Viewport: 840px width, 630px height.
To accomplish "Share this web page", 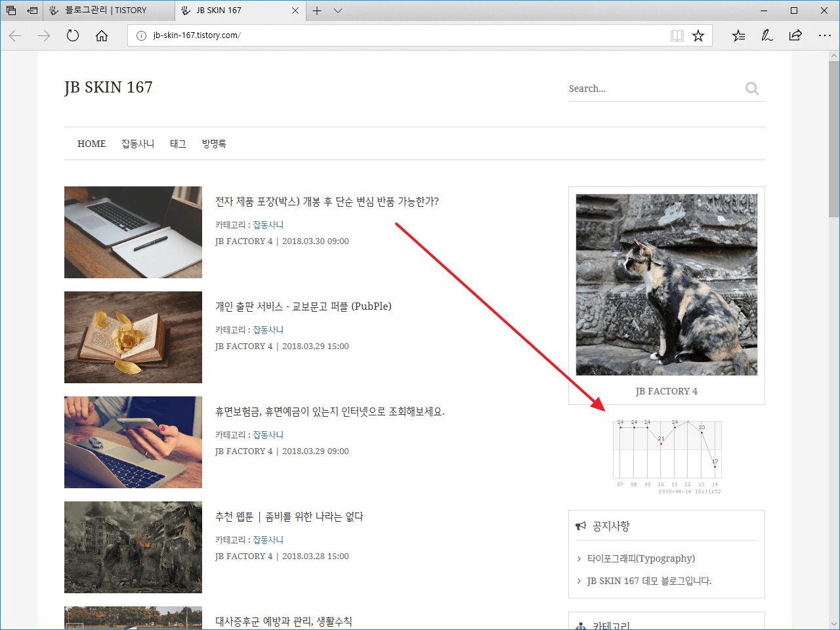I will pos(795,35).
